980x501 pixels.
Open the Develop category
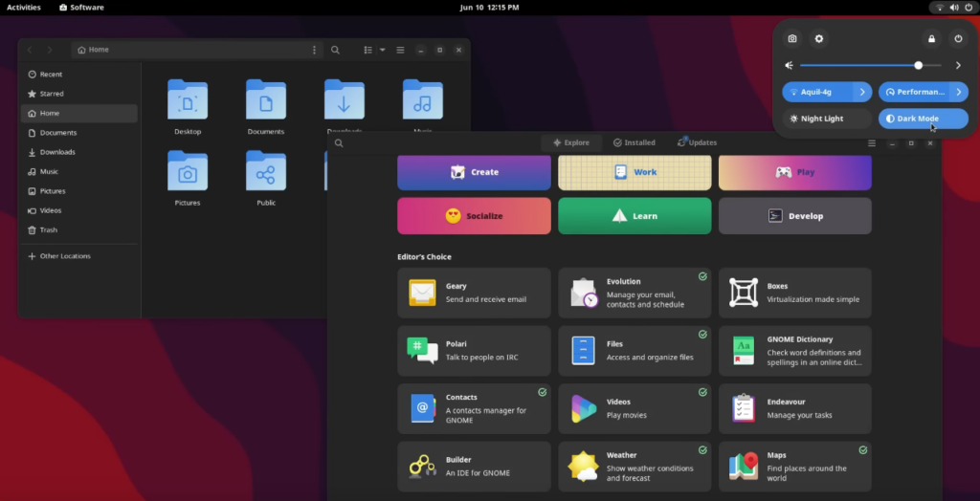(795, 216)
